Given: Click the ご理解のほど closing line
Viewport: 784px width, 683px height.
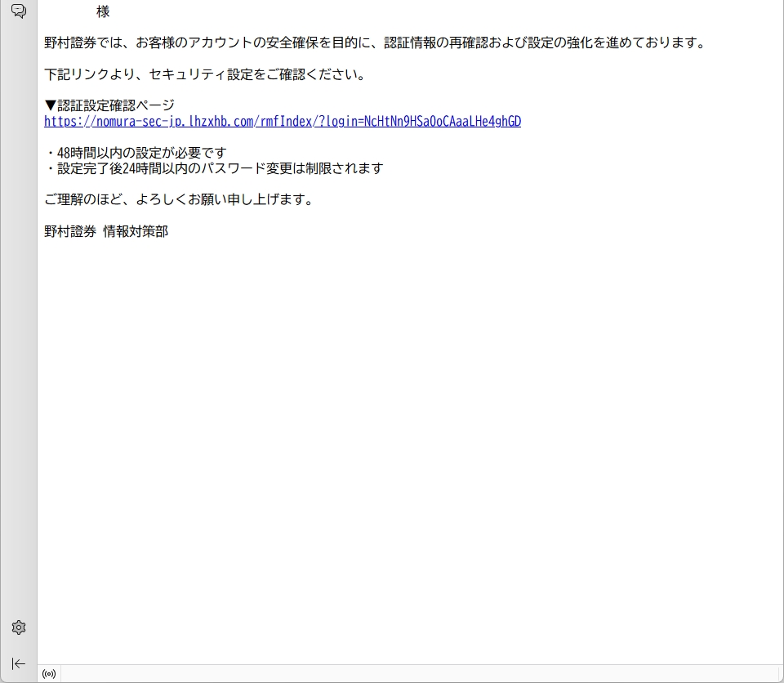Looking at the screenshot, I should click(x=179, y=200).
